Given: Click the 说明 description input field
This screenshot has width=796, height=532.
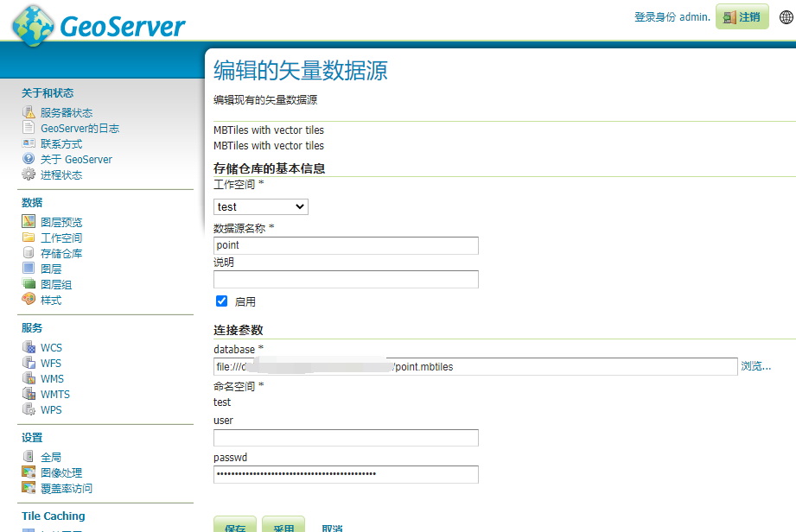Looking at the screenshot, I should point(346,279).
